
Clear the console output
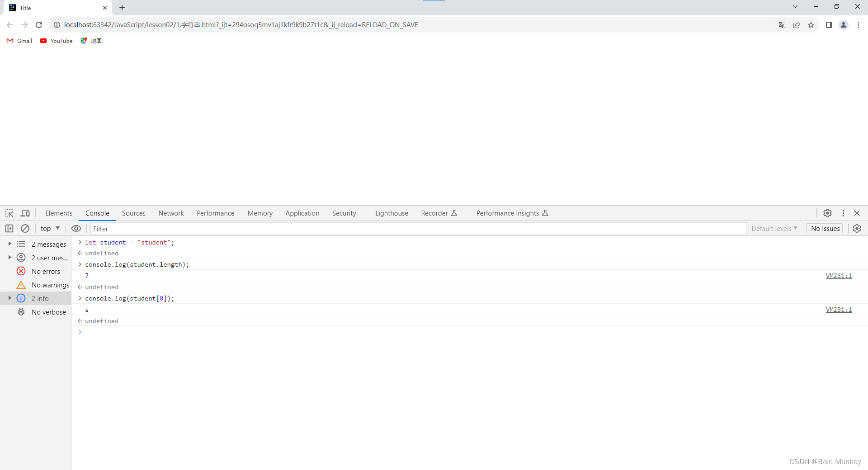click(x=25, y=229)
